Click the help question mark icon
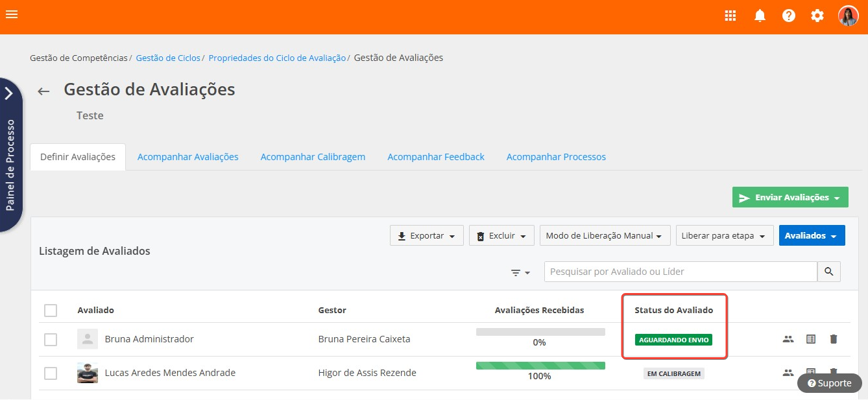The width and height of the screenshot is (868, 400). click(x=788, y=16)
